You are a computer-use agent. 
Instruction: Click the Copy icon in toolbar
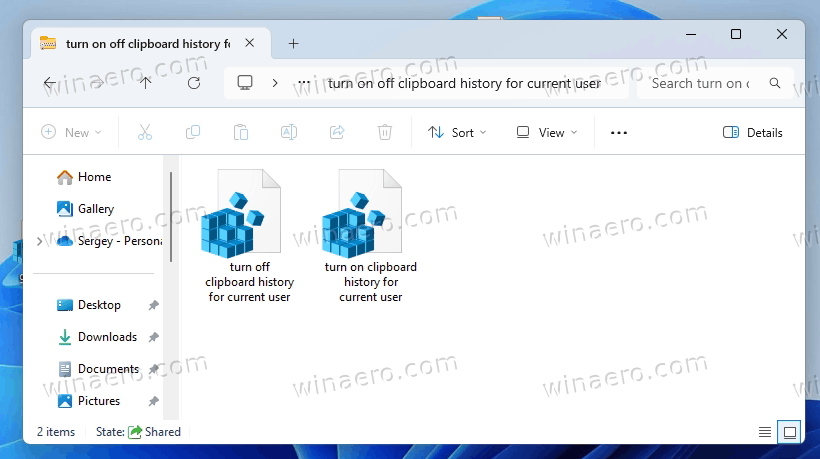pyautogui.click(x=193, y=132)
